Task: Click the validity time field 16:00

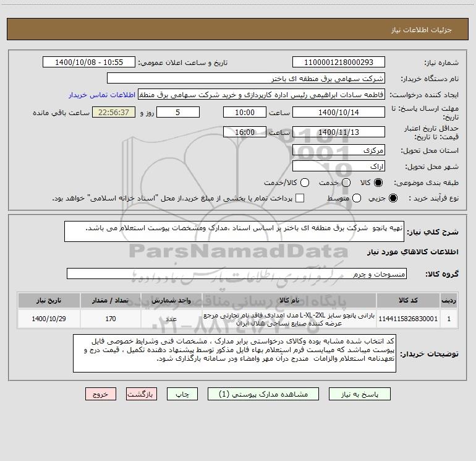Action: [245, 132]
